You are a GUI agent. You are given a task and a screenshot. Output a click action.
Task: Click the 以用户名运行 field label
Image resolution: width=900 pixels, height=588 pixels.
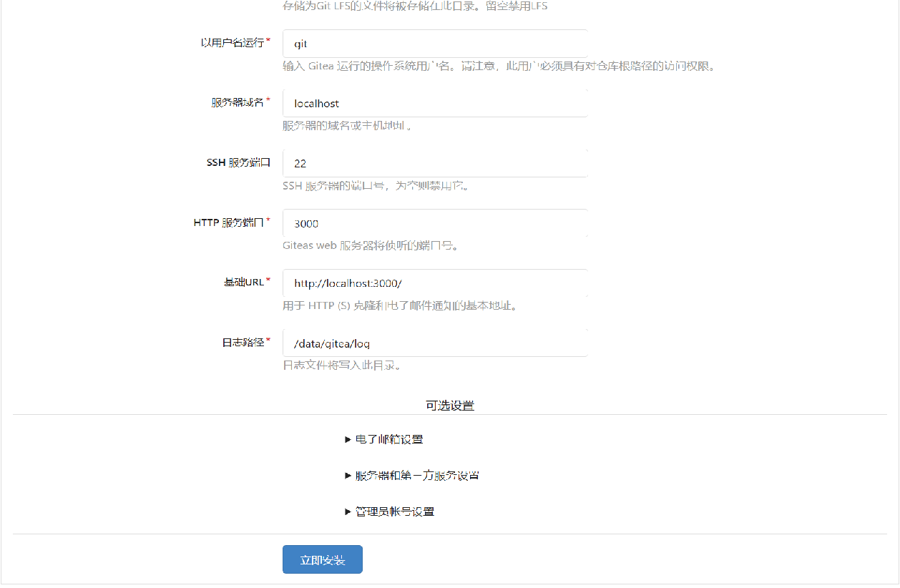click(x=233, y=42)
